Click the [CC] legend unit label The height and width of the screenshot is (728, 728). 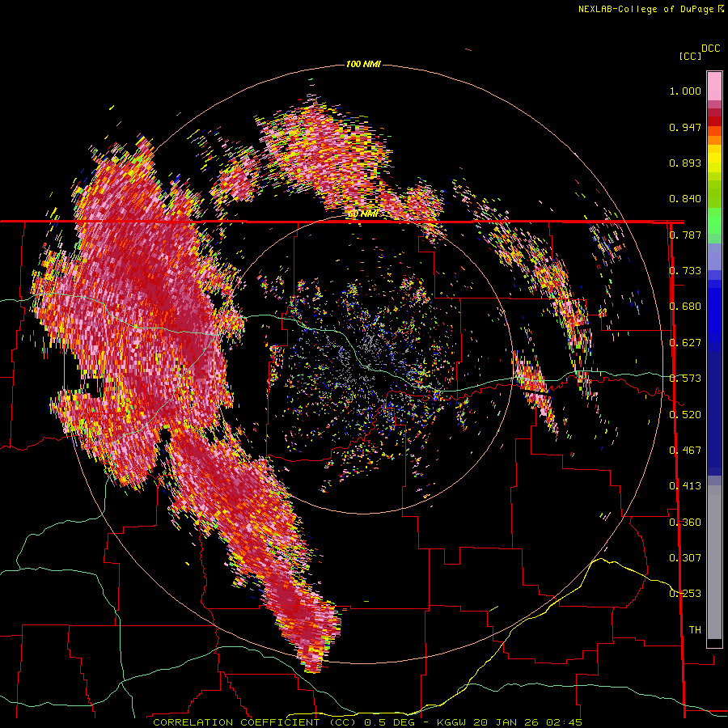690,56
